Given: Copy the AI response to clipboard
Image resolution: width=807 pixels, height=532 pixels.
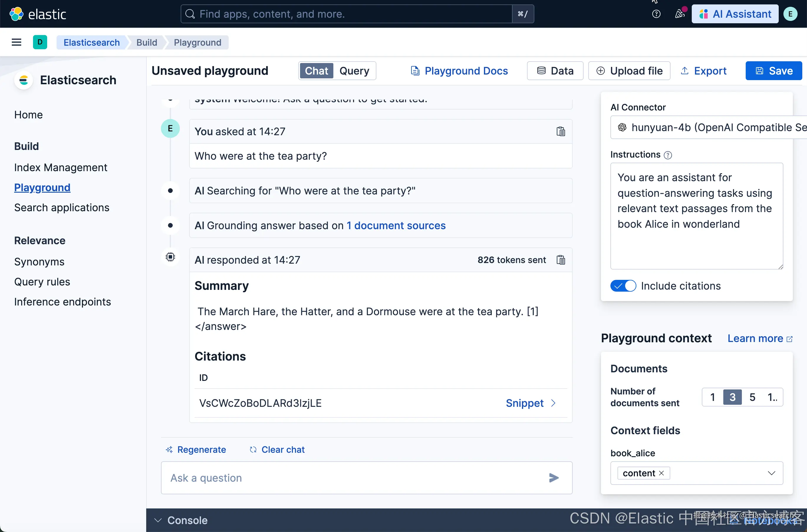Looking at the screenshot, I should pyautogui.click(x=561, y=260).
